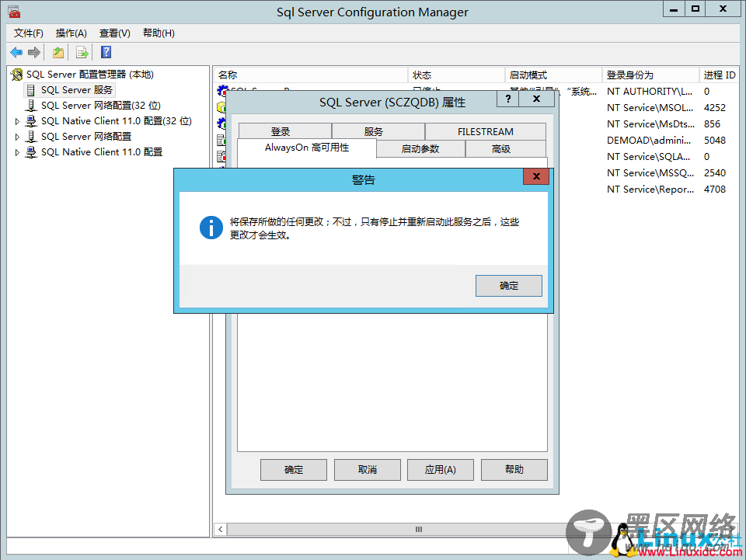This screenshot has width=746, height=560.
Task: Open the 文件(F) menu
Action: click(x=29, y=33)
